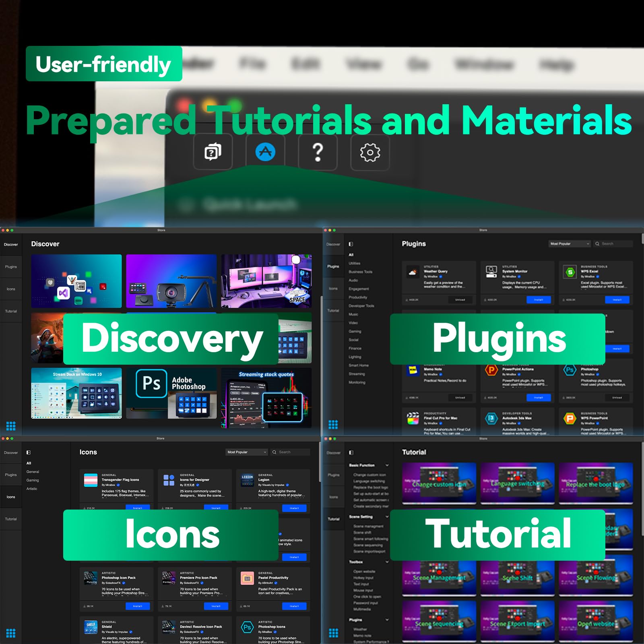The image size is (644, 644).
Task: Collapse the Scene Setting section chevron
Action: click(387, 517)
